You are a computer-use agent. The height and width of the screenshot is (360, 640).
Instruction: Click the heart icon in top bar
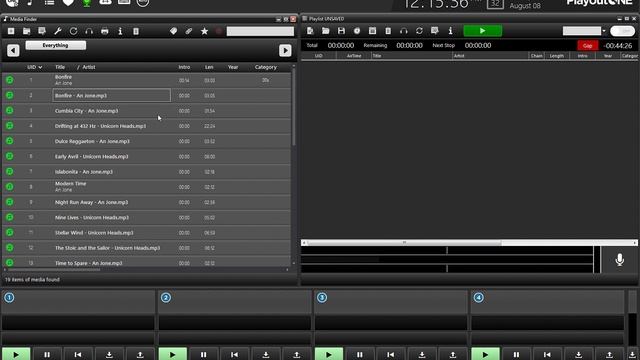[x=68, y=3]
